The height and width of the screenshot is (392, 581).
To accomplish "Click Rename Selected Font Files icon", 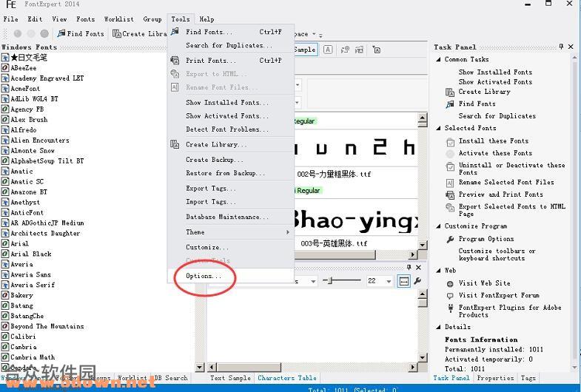I will (x=450, y=183).
